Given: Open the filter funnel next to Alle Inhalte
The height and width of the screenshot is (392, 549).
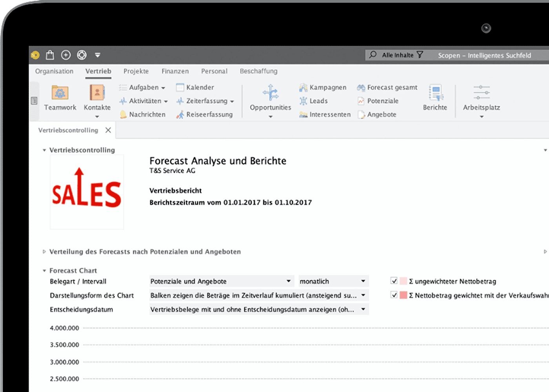Looking at the screenshot, I should coord(420,54).
